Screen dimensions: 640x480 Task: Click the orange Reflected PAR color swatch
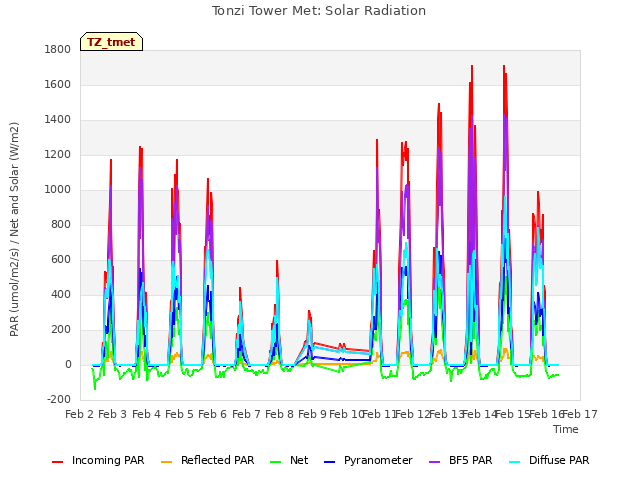pyautogui.click(x=167, y=462)
